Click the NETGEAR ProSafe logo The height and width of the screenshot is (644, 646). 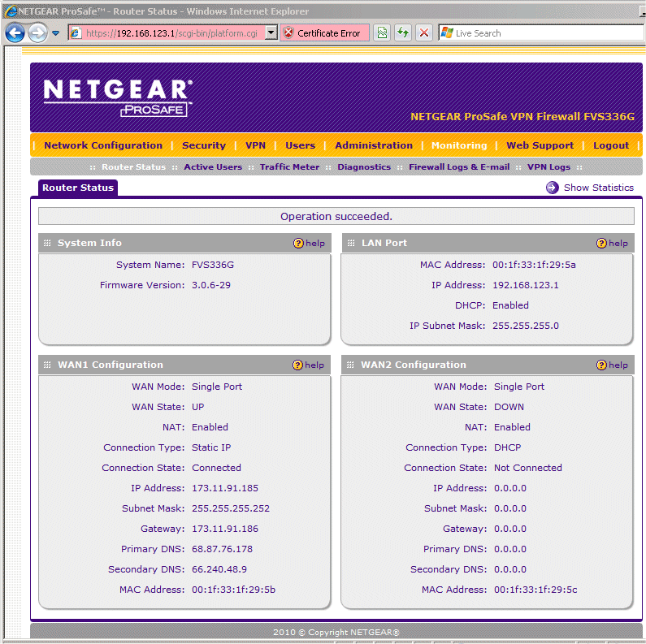118,97
